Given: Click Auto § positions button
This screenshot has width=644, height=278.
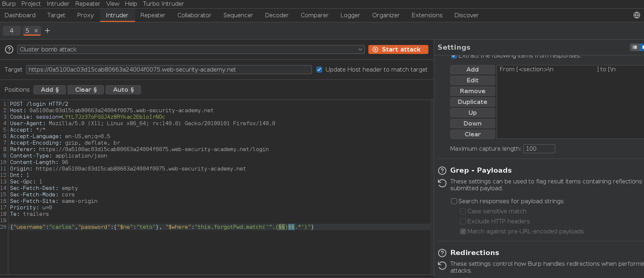Looking at the screenshot, I should [x=123, y=90].
